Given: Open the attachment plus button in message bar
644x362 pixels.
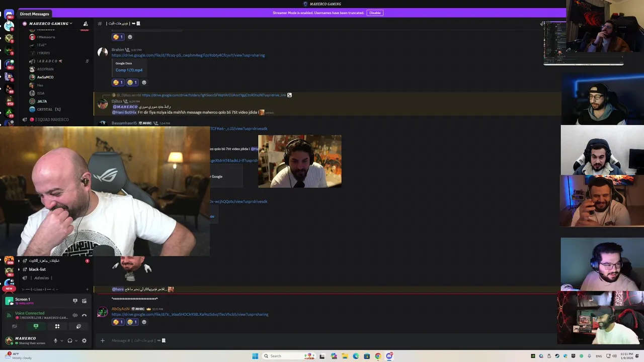Looking at the screenshot, I should pos(103,340).
